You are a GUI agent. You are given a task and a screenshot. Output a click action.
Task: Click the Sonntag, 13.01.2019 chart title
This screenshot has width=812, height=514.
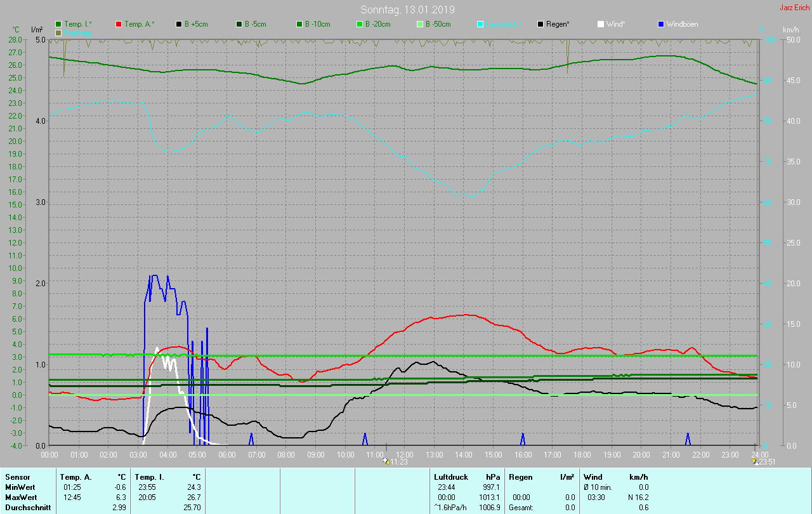[x=407, y=10]
